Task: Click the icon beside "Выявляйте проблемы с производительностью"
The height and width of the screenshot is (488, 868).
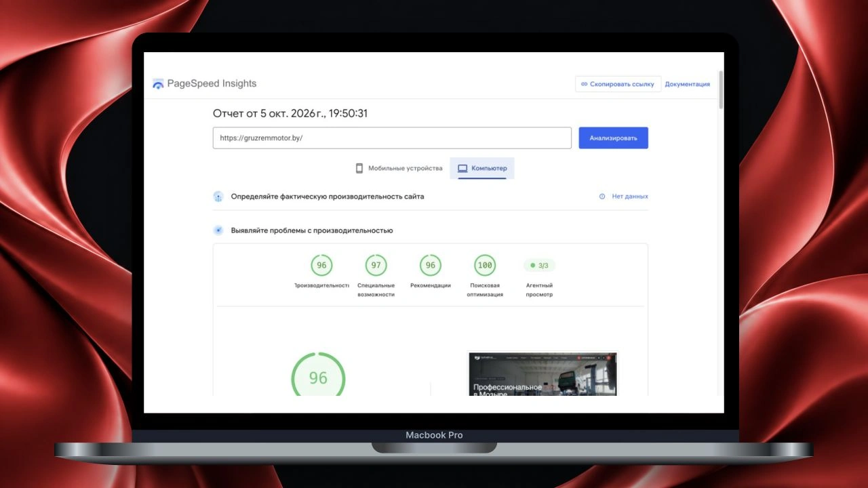Action: point(218,230)
